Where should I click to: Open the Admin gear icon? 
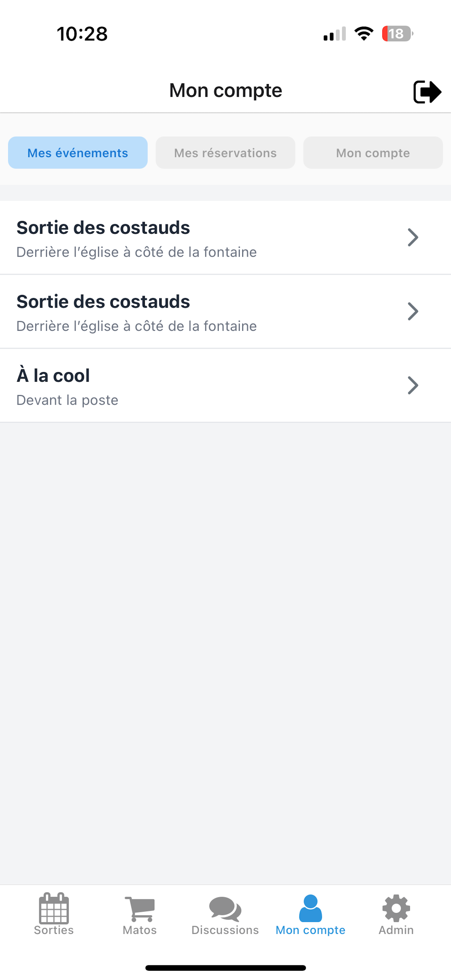pos(396,908)
